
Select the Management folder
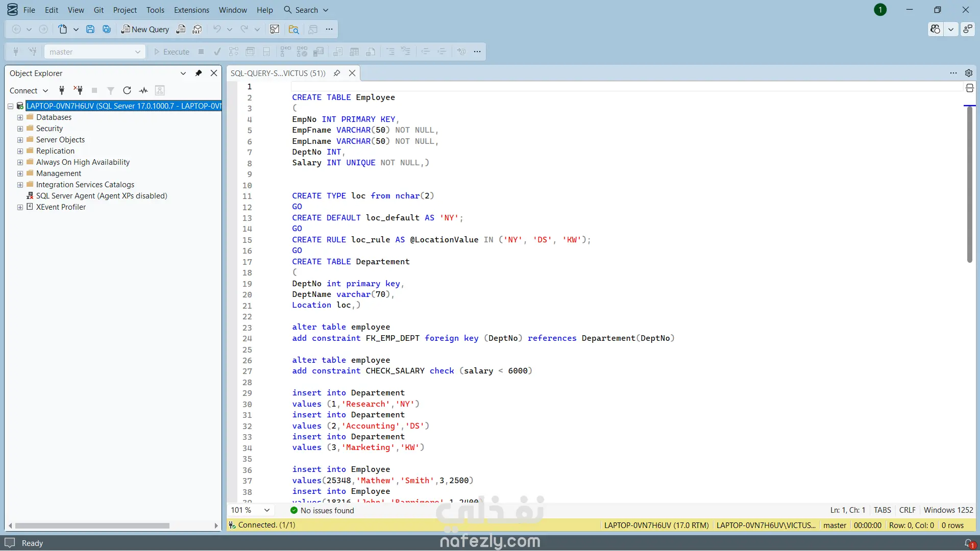(59, 173)
